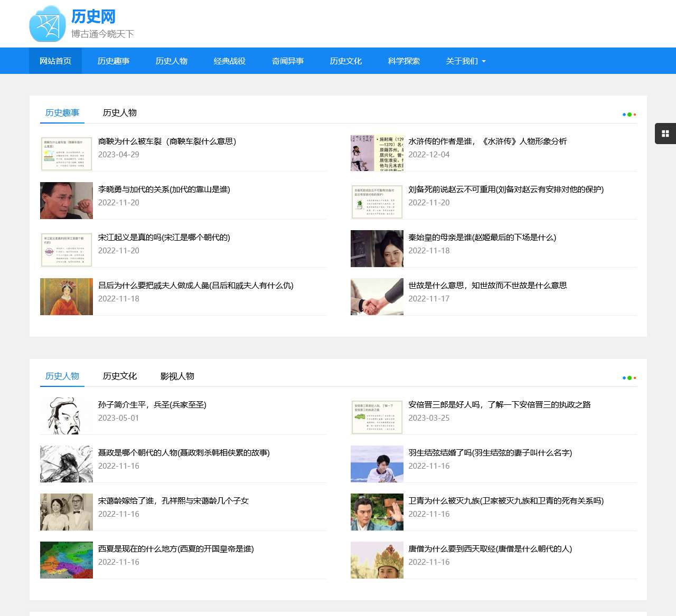This screenshot has height=616, width=676.
Task: Click the 吕后 article thumbnail image
Action: pos(66,297)
